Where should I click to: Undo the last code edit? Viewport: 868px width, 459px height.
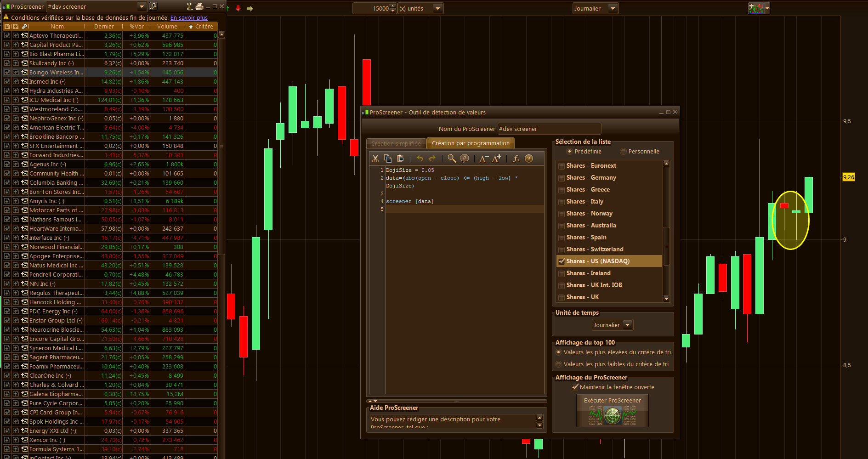(x=420, y=159)
